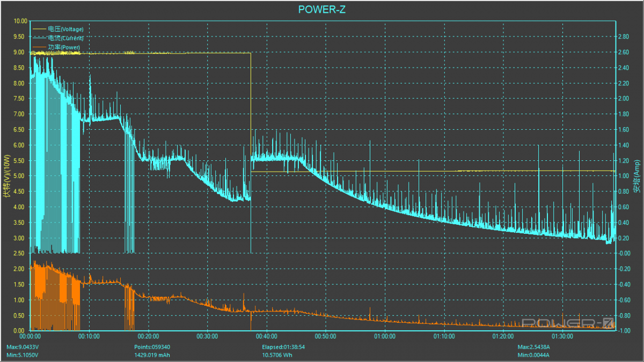Click the 01:10:00 time axis label
This screenshot has width=644, height=362.
(x=444, y=336)
